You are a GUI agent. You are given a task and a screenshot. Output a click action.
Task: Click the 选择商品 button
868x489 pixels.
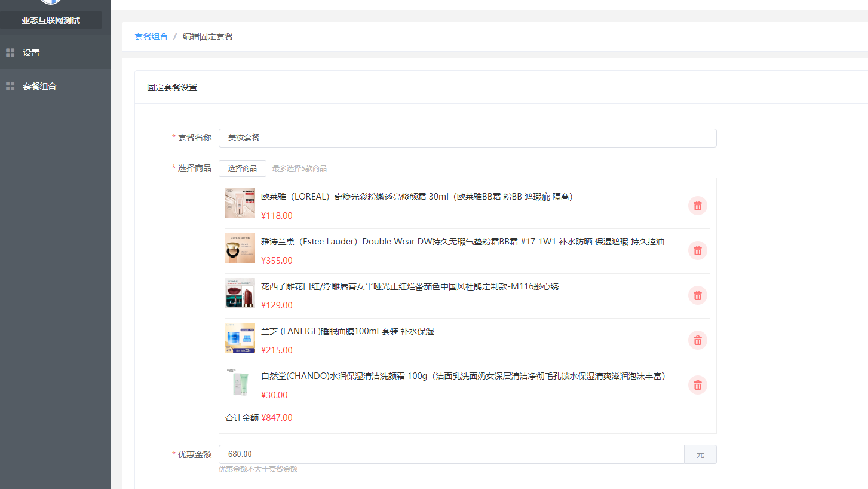pyautogui.click(x=243, y=169)
